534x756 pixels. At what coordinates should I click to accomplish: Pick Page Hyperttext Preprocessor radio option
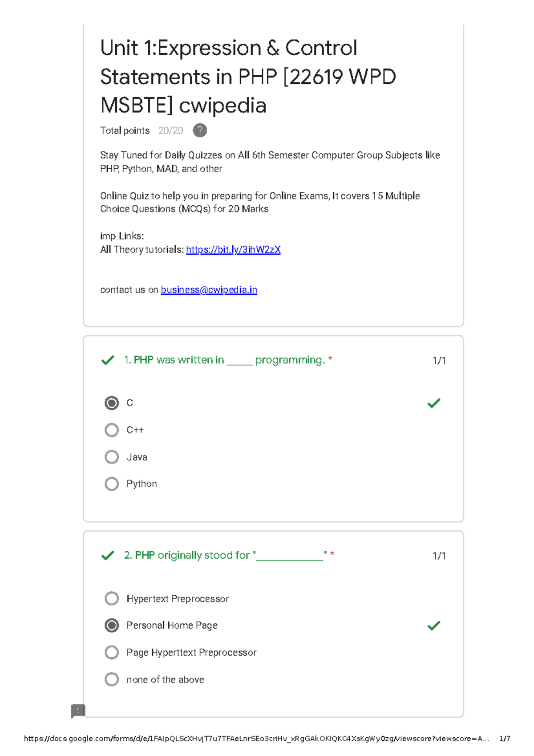coord(112,653)
